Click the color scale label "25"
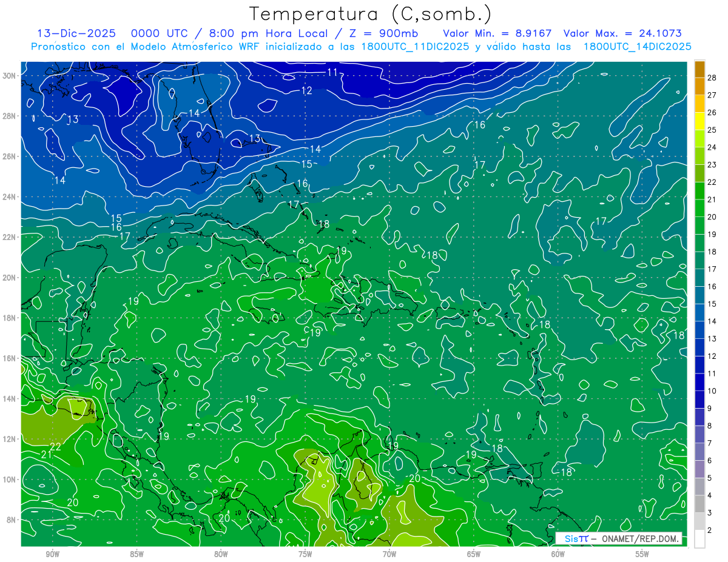Viewport: 728px width, 562px height. tap(712, 130)
